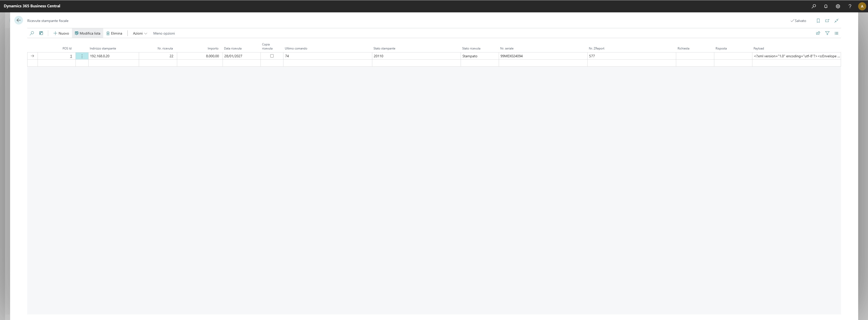Click the list layout view icon
This screenshot has height=320, width=868.
[x=836, y=33]
